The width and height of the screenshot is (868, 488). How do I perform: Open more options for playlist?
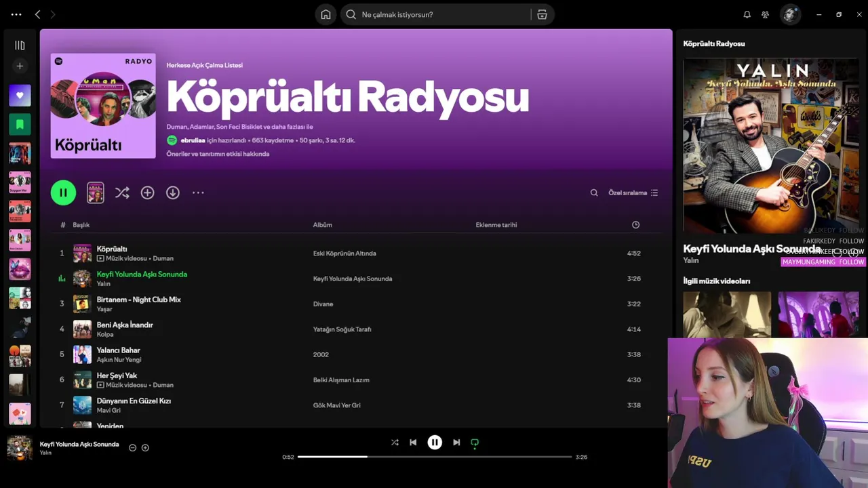pos(198,192)
